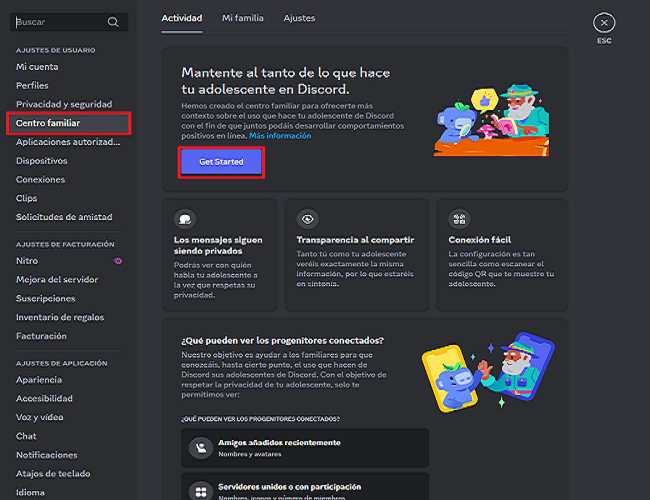Open Centro familiar in the sidebar
Viewport: 650px width, 500px height.
(48, 123)
